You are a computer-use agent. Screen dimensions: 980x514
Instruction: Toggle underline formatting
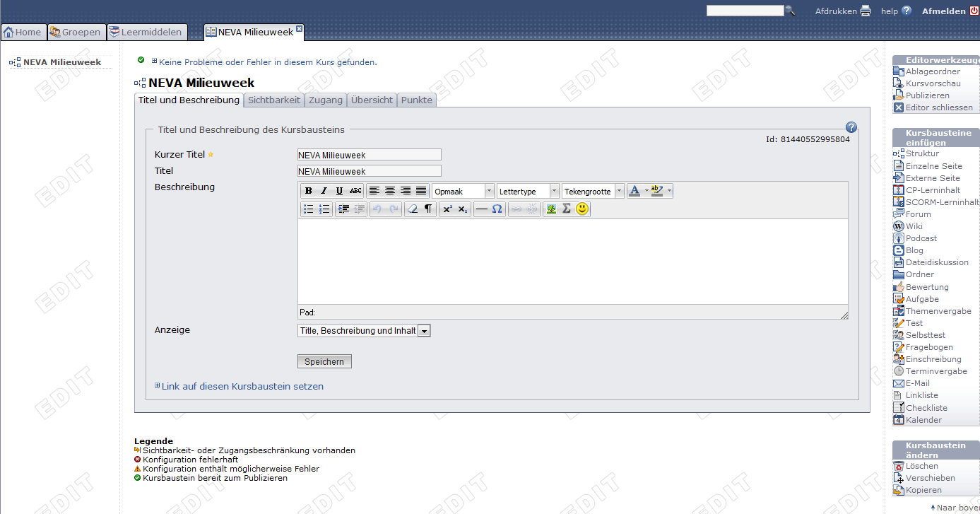(339, 191)
